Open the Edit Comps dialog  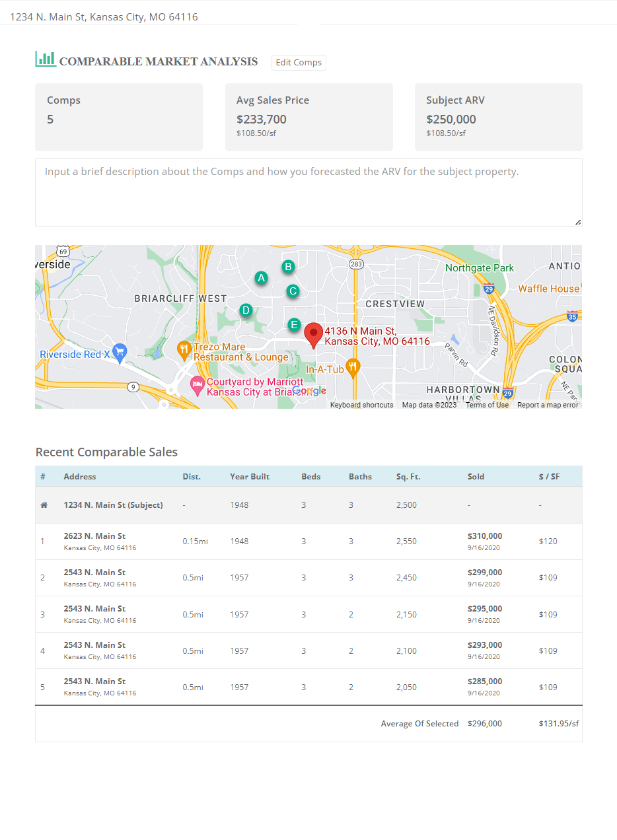click(x=299, y=62)
